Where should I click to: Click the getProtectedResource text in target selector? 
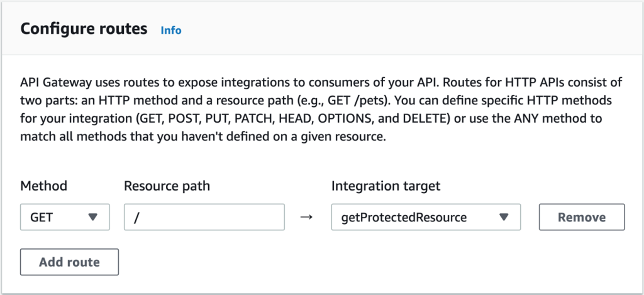click(x=404, y=218)
